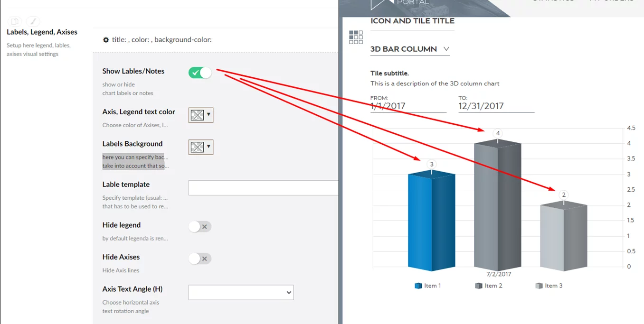Screen dimensions: 644x324
Task: Click the light gray Item 3 legend icon
Action: [x=539, y=286]
